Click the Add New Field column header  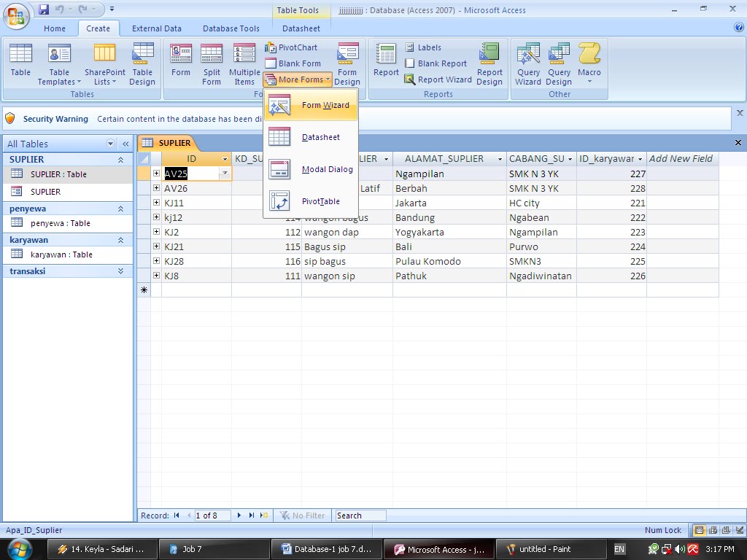[x=682, y=159]
